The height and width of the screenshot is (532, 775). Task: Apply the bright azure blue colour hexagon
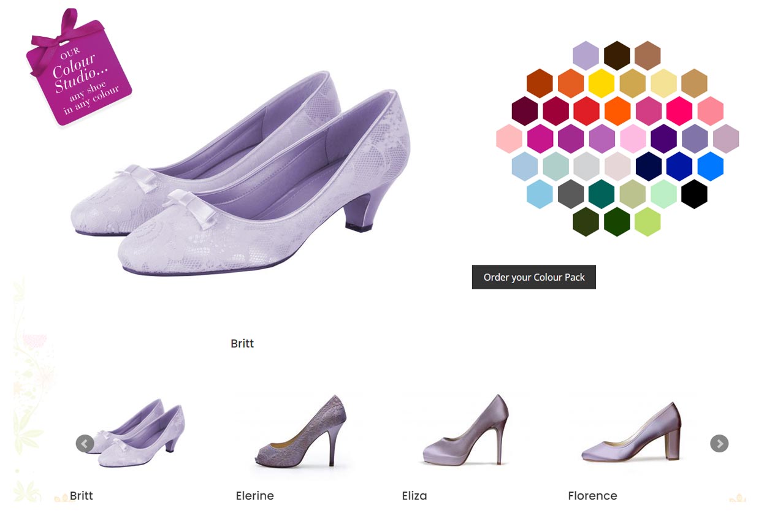tap(710, 166)
